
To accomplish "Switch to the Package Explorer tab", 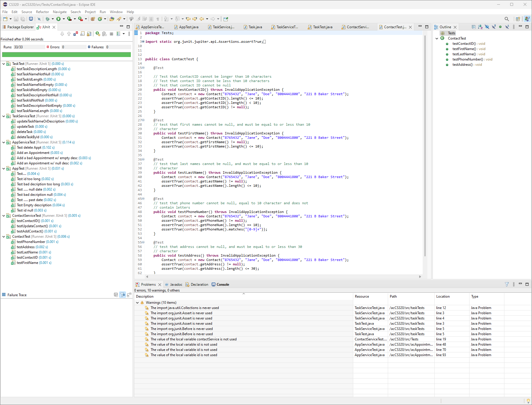I will (x=18, y=27).
